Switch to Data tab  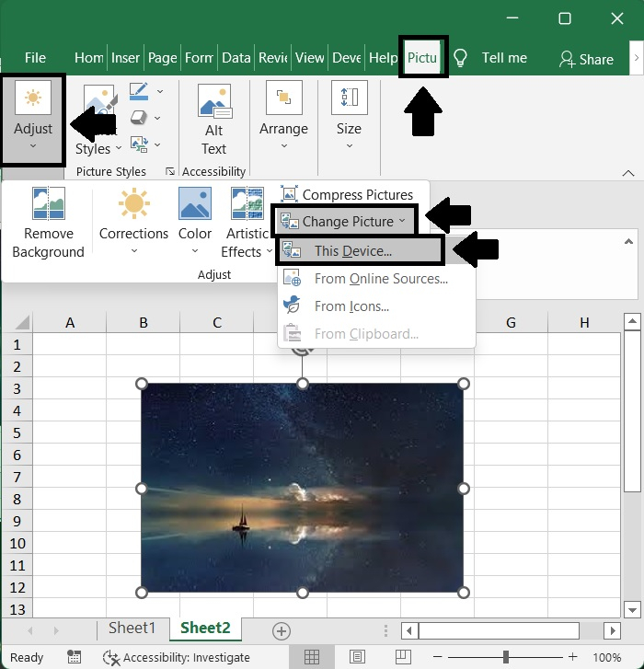pyautogui.click(x=236, y=58)
